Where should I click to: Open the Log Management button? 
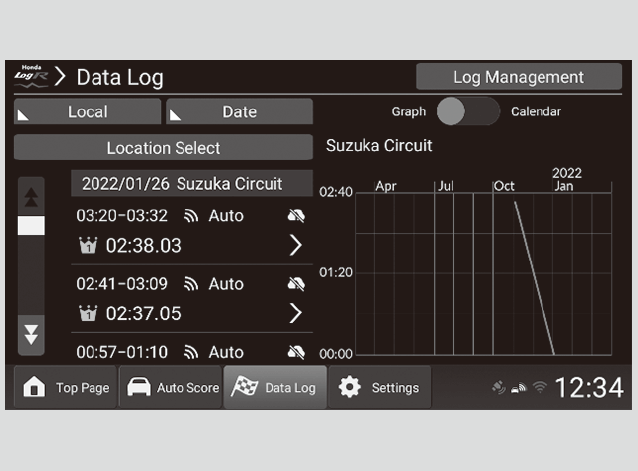tap(518, 77)
